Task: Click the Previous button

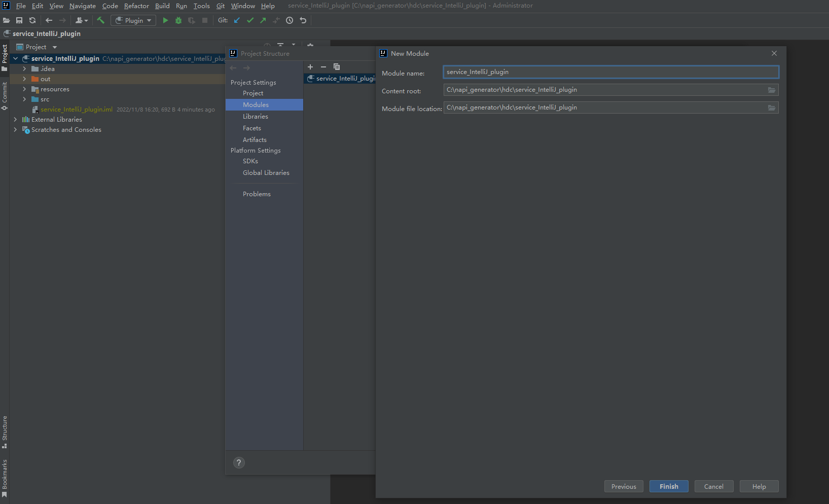Action: point(624,486)
